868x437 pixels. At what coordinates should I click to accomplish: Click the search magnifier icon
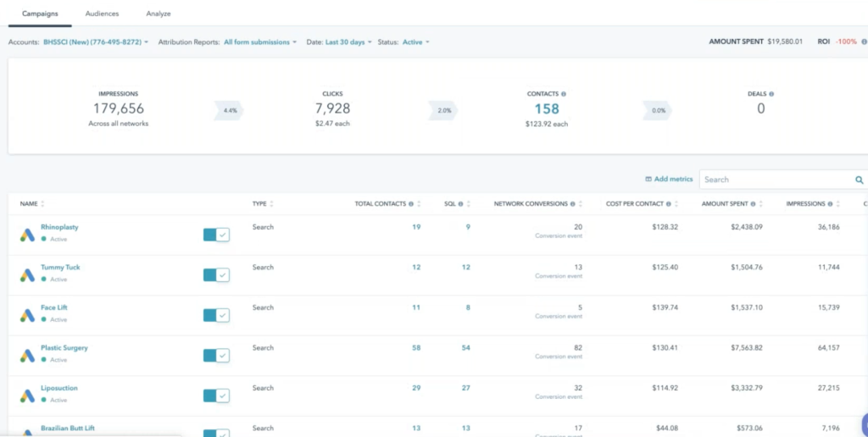[x=859, y=180]
